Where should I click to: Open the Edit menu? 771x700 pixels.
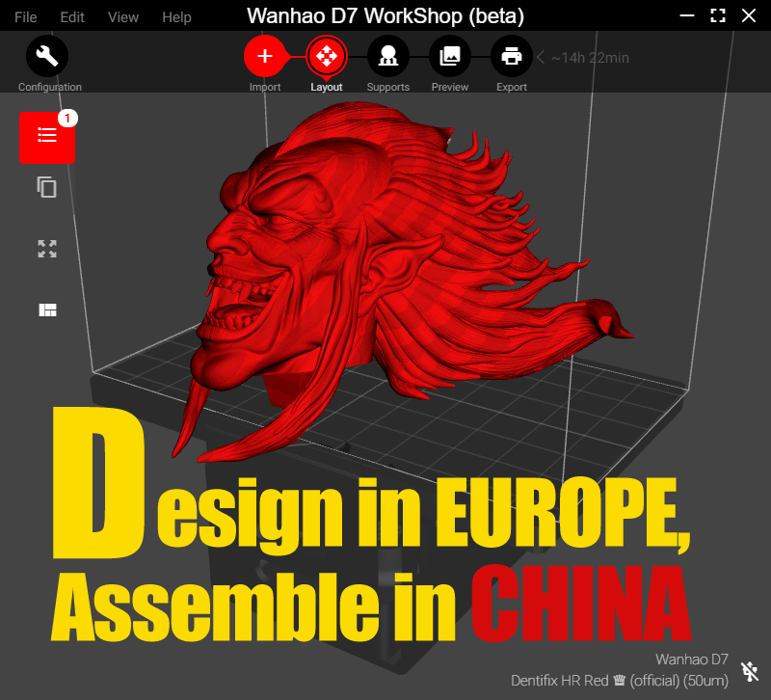pyautogui.click(x=72, y=17)
